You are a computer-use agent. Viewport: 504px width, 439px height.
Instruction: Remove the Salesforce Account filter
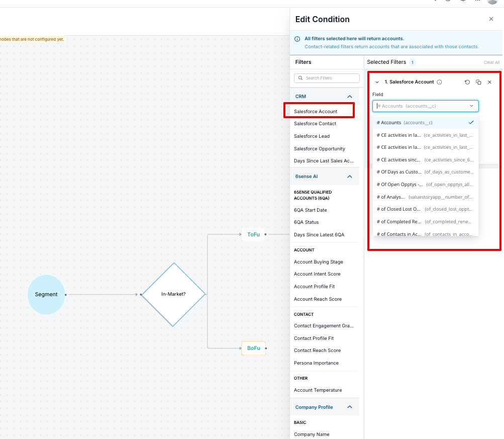(489, 82)
